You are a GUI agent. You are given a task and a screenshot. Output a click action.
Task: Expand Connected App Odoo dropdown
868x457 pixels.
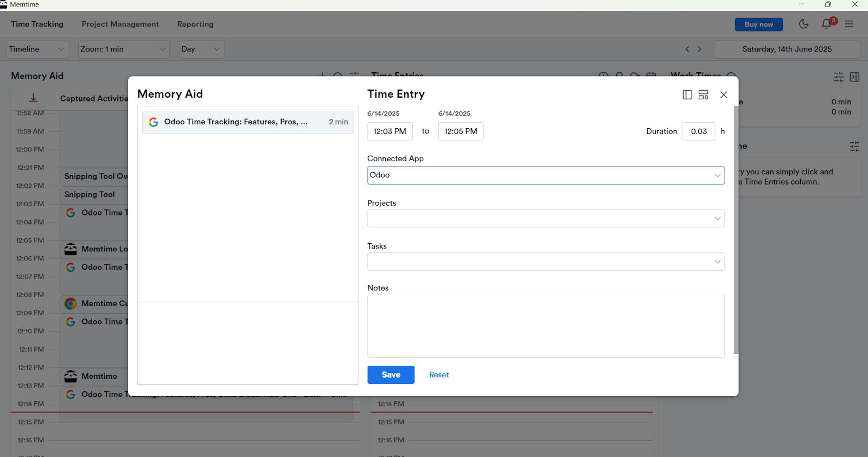click(546, 175)
